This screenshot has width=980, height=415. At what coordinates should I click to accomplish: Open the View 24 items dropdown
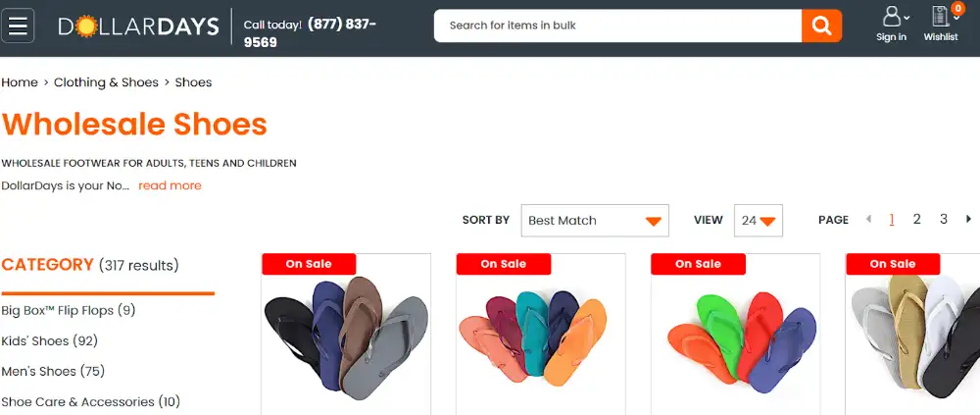759,221
